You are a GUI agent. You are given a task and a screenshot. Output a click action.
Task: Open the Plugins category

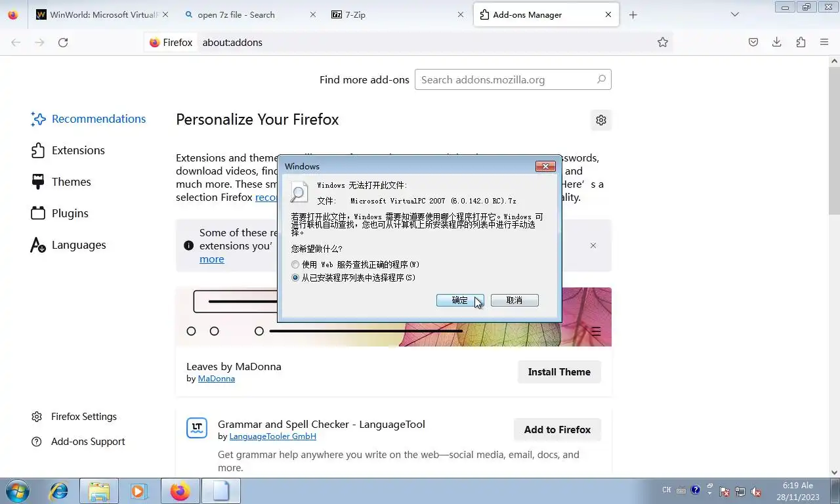pyautogui.click(x=60, y=213)
